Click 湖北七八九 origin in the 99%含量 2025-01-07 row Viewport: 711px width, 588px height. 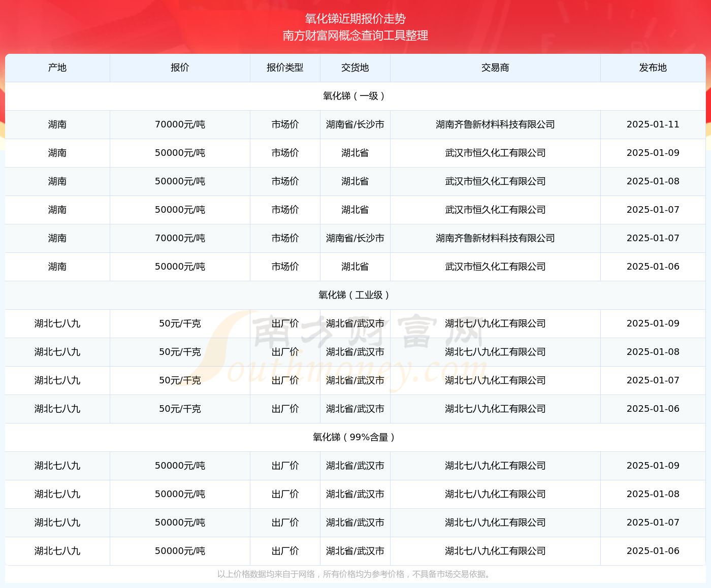[57, 522]
